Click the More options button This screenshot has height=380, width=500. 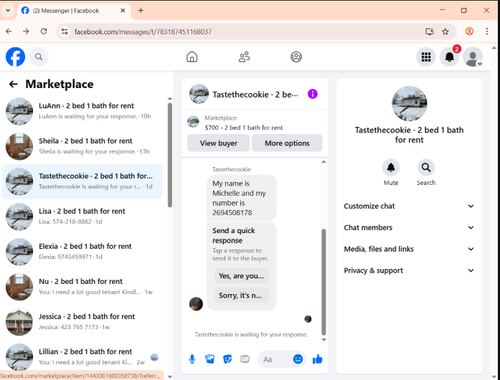click(x=287, y=143)
